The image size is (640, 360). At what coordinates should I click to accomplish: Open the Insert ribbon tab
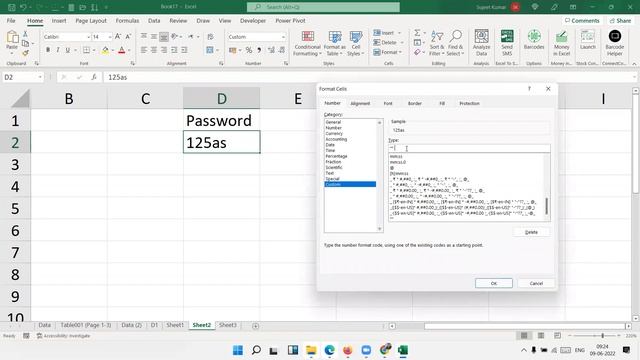point(59,20)
